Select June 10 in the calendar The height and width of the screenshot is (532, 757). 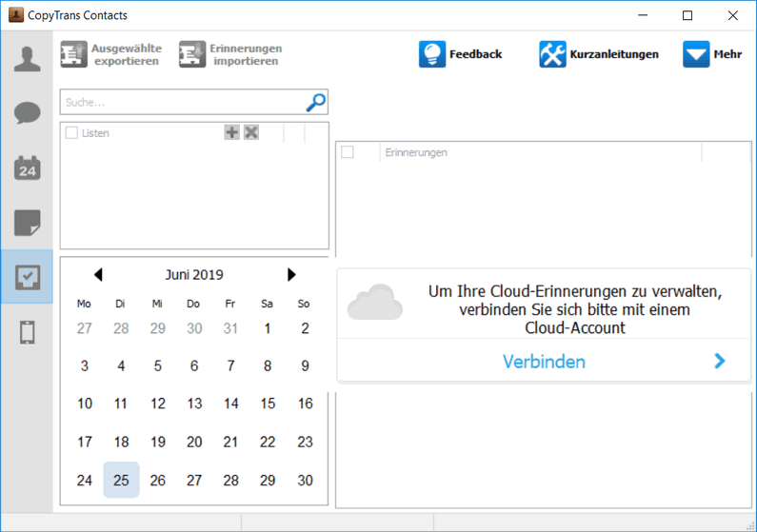tap(85, 404)
